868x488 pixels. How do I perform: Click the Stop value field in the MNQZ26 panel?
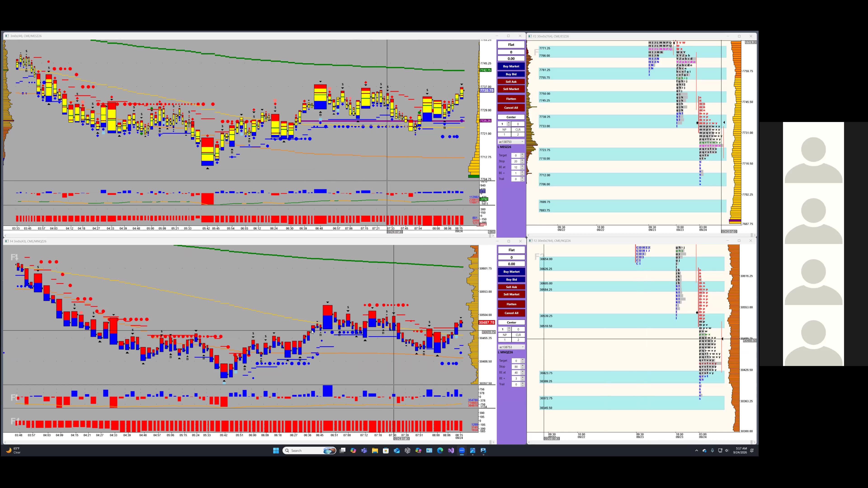[x=516, y=366]
